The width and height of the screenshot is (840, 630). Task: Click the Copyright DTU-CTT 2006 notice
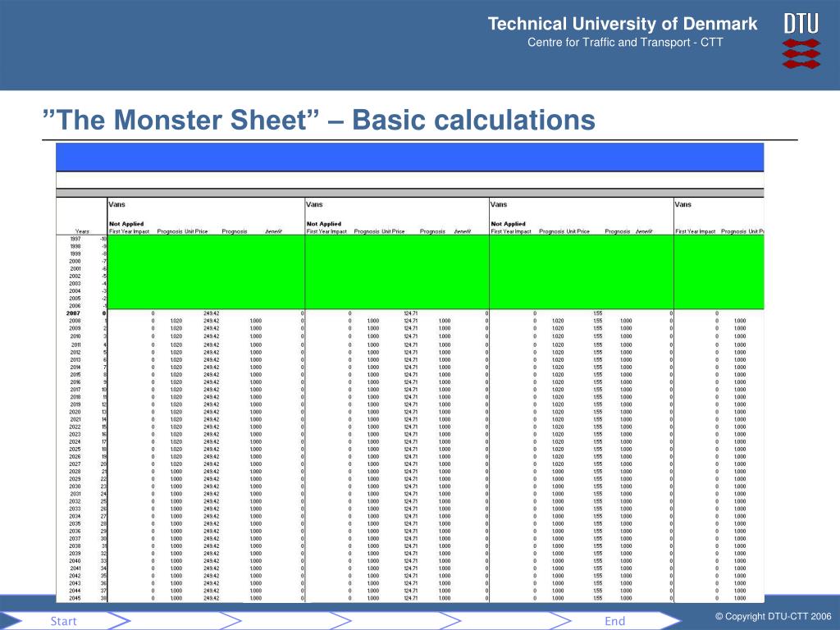773,617
